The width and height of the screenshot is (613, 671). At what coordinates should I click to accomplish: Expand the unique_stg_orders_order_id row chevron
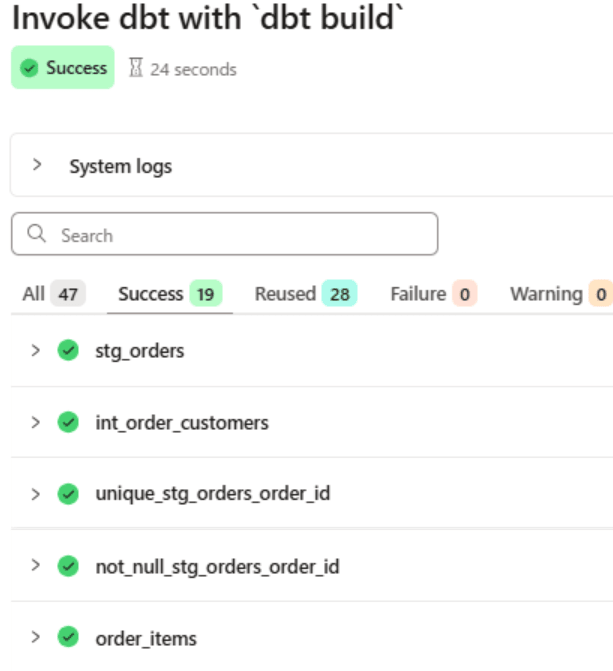(36, 494)
